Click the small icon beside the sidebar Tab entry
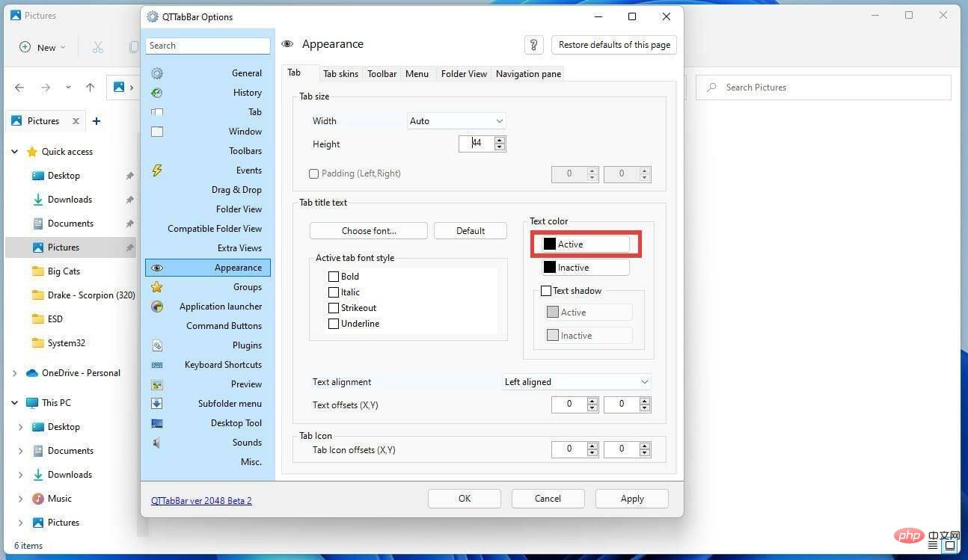The image size is (968, 560). coord(157,112)
